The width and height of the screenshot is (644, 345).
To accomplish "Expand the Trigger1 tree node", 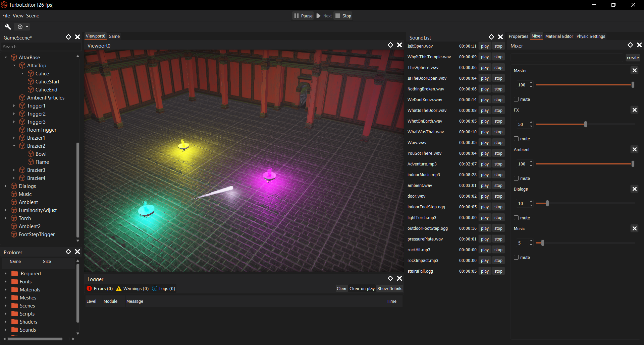I will click(14, 106).
